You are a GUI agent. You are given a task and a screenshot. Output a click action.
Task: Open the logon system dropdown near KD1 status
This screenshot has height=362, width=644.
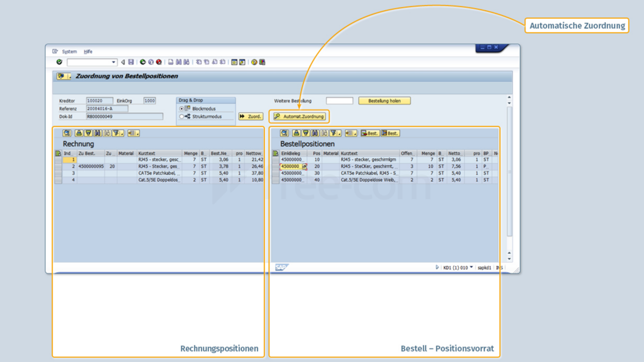pyautogui.click(x=471, y=267)
